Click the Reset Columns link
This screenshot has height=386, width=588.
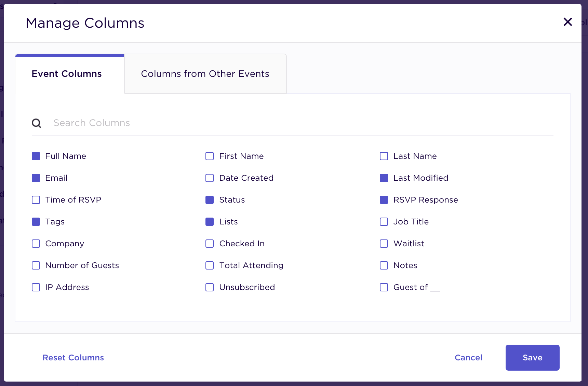pos(73,358)
